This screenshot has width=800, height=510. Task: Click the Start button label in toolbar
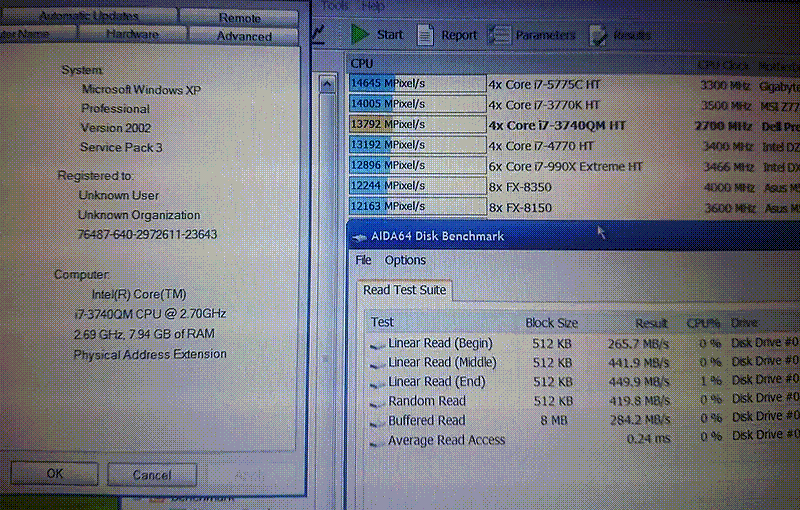click(390, 35)
